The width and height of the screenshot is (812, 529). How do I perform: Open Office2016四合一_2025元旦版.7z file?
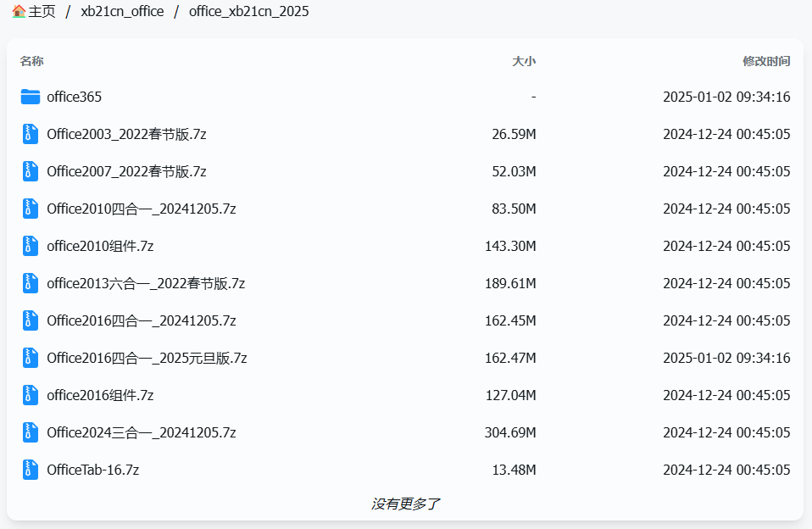coord(147,358)
